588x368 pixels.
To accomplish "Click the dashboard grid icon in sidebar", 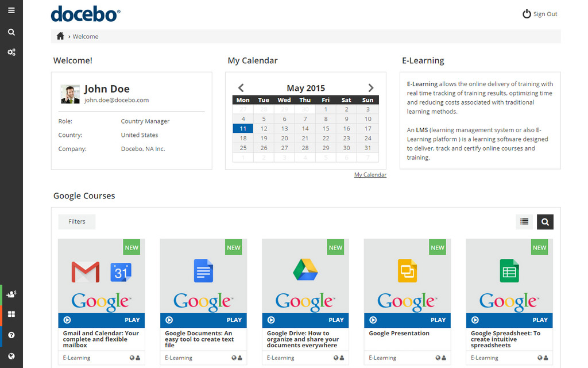I will tap(11, 315).
